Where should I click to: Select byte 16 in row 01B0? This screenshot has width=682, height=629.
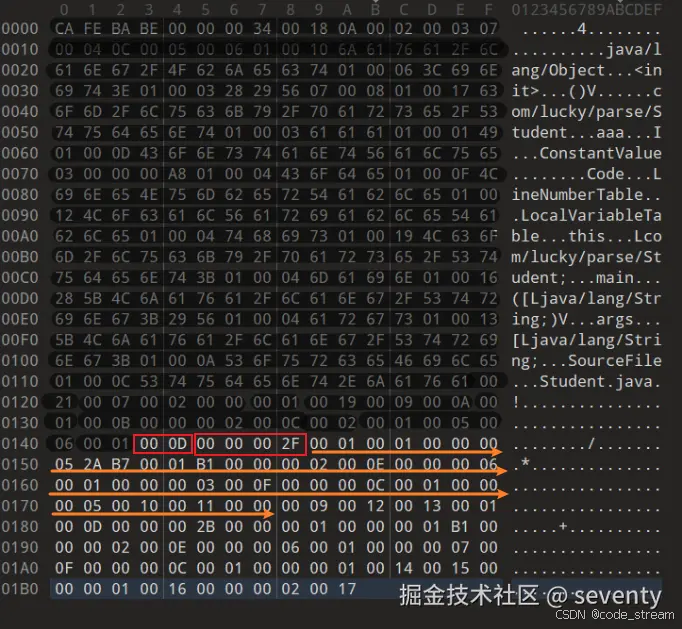click(177, 589)
